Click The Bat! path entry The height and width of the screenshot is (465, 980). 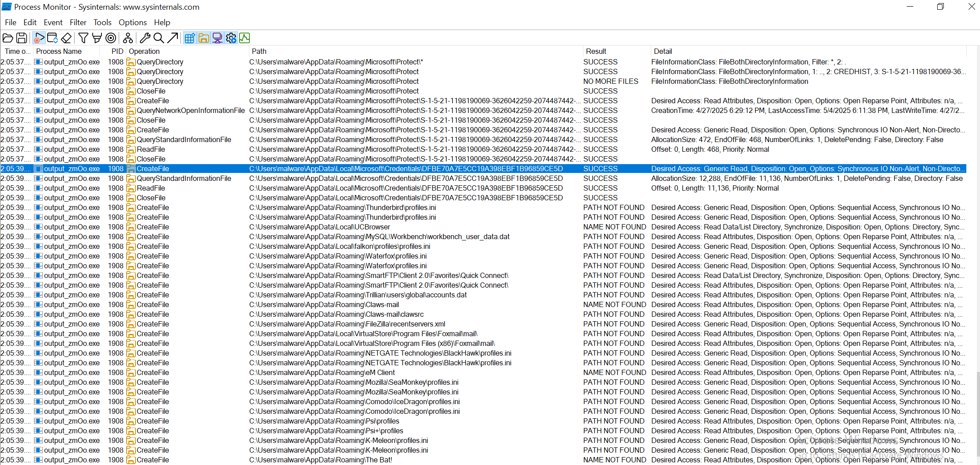point(321,460)
